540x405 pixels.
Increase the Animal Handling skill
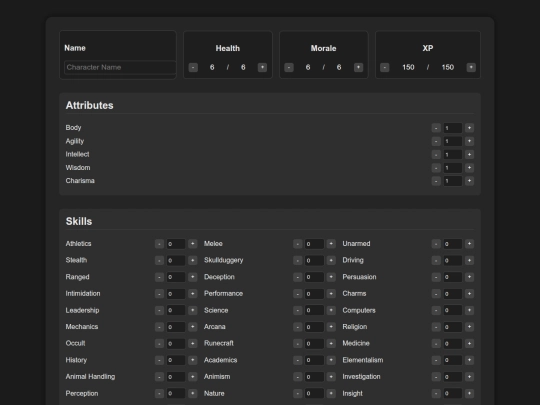[x=193, y=377]
